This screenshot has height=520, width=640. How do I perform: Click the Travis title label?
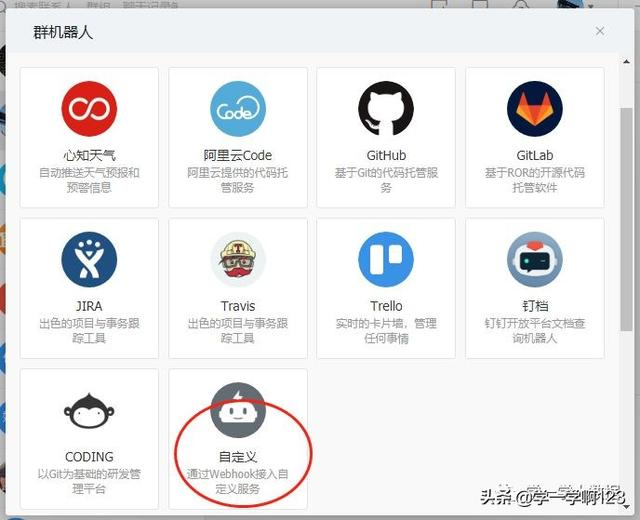[238, 306]
